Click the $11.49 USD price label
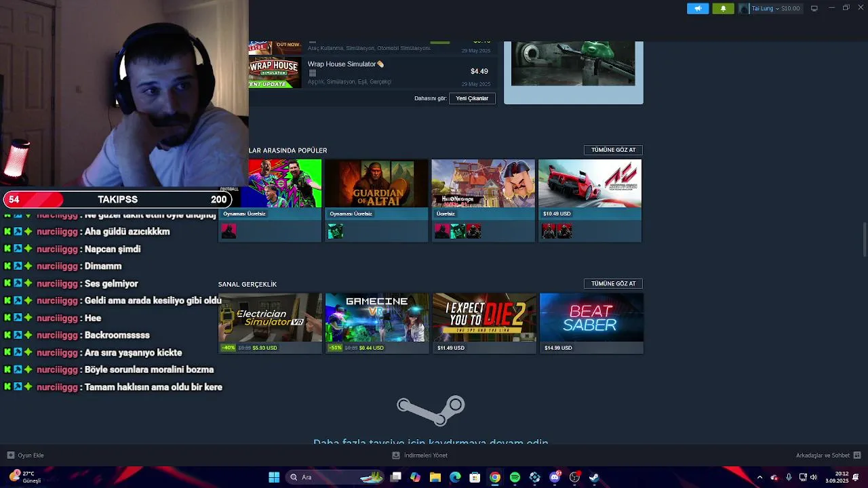Screen dimensions: 868x488 [x=451, y=348]
